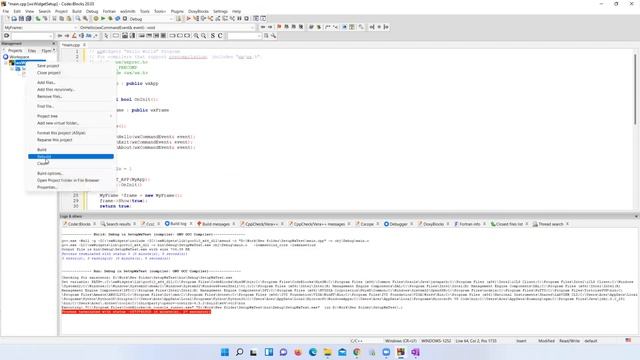Open the wxSmith menu
The image size is (640, 360).
coord(128,11)
